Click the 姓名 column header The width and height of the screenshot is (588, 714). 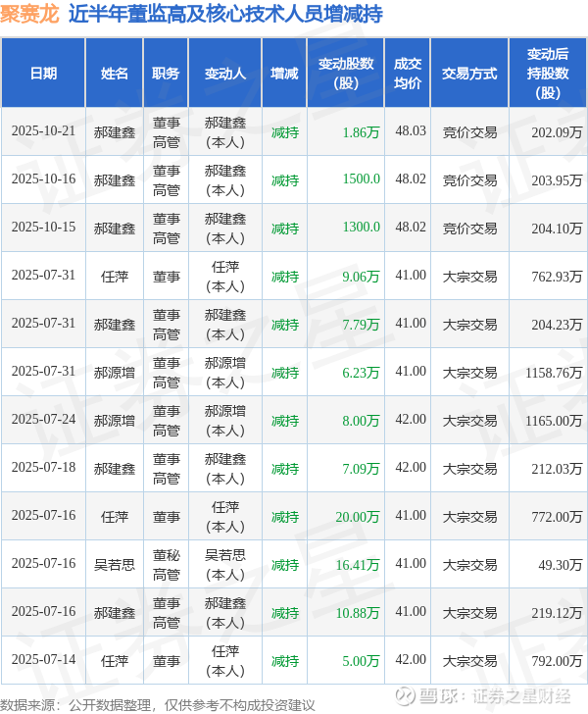click(x=115, y=73)
